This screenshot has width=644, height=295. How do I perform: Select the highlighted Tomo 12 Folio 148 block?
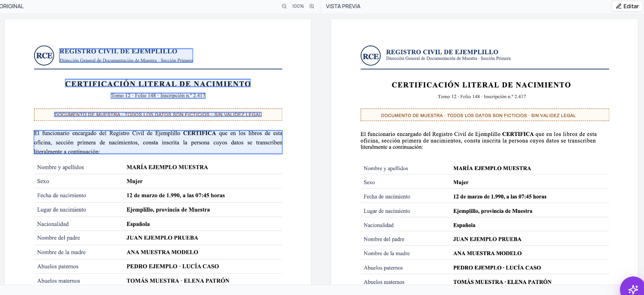point(158,96)
